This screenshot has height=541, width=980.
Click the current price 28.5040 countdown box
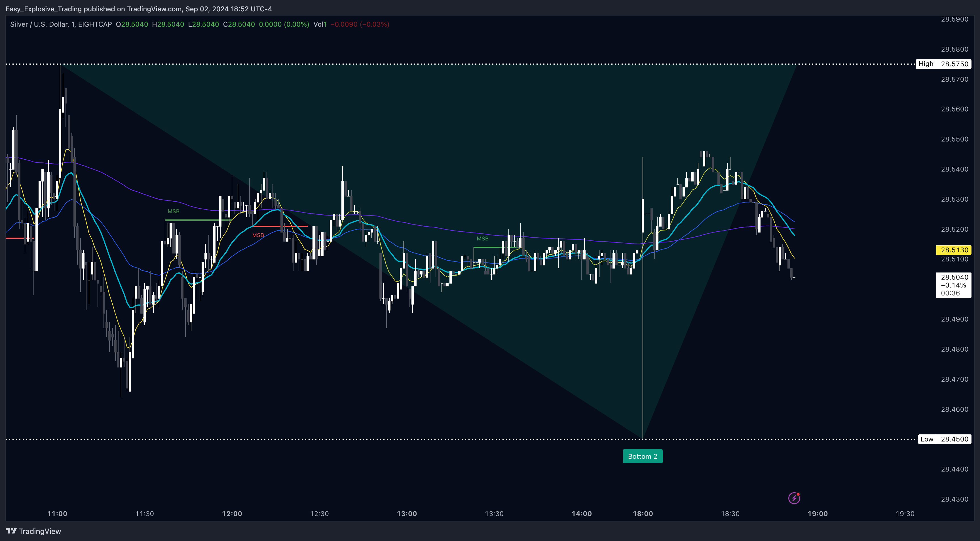[954, 285]
